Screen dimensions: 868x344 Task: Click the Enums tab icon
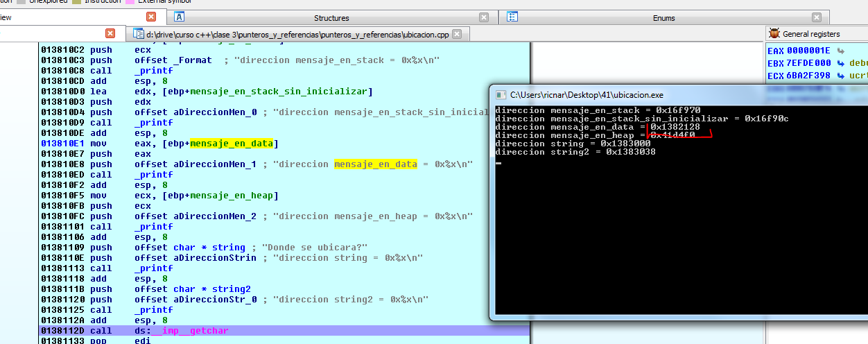coord(513,17)
